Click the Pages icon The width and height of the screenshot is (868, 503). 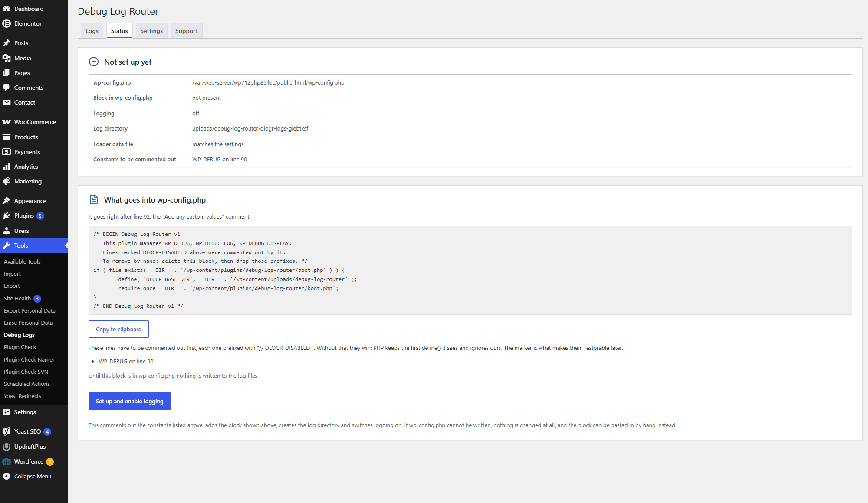7,73
